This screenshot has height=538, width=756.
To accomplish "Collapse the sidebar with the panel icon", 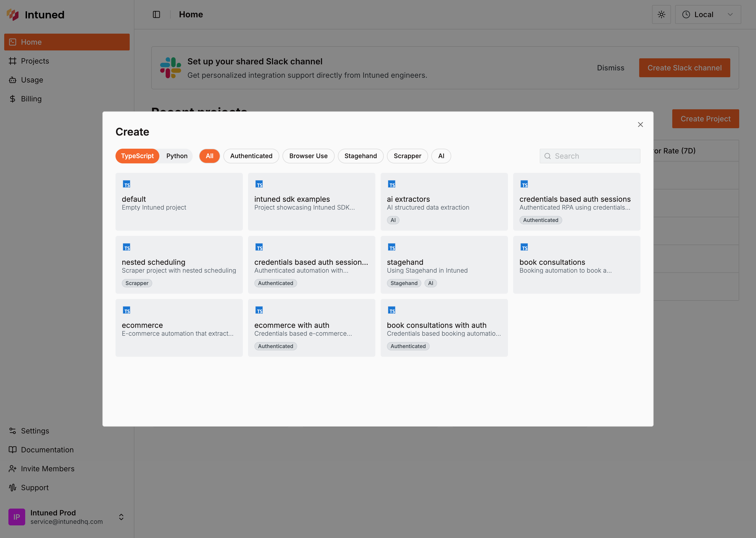I will [156, 14].
